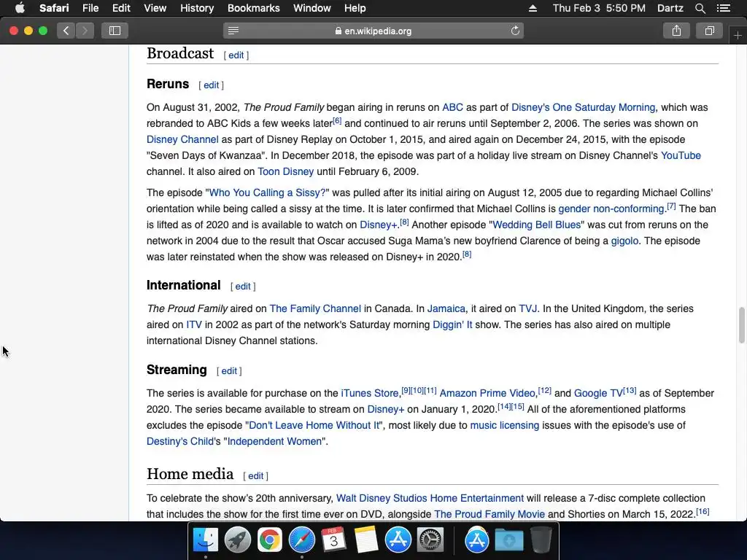The height and width of the screenshot is (560, 747).
Task: Open Google Chrome from the Dock
Action: 269,540
